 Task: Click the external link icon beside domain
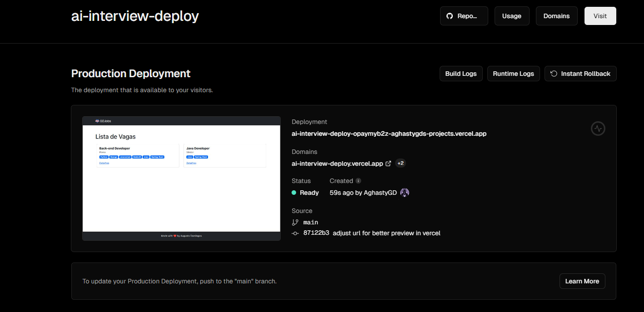coord(388,163)
